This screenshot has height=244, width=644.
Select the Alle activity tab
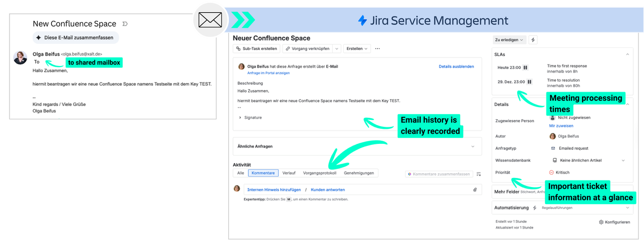click(240, 173)
